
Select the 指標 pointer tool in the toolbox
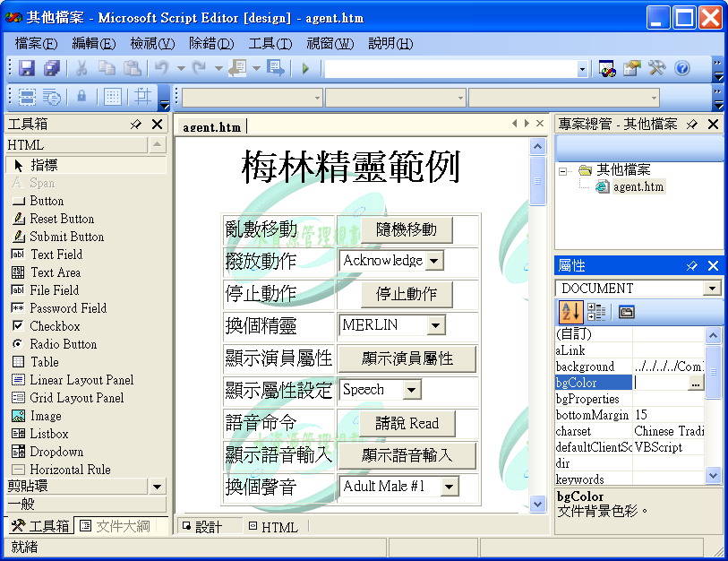click(x=86, y=166)
